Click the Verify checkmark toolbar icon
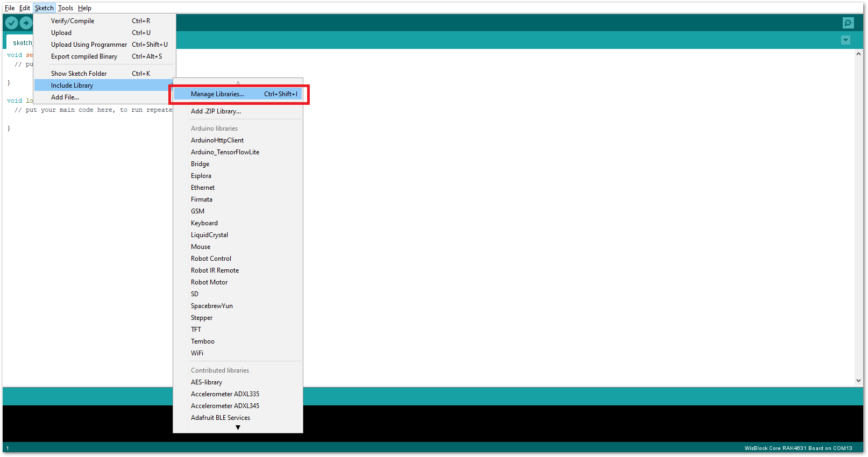 point(11,23)
